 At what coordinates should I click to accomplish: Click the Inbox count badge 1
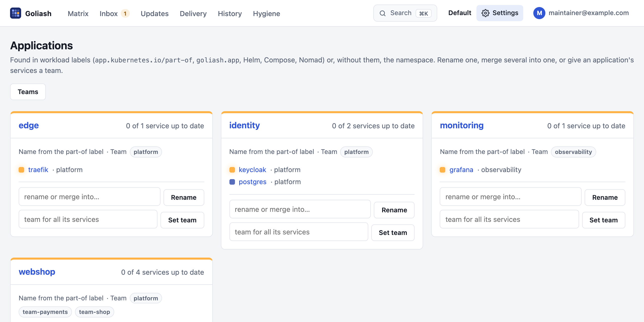pos(125,13)
